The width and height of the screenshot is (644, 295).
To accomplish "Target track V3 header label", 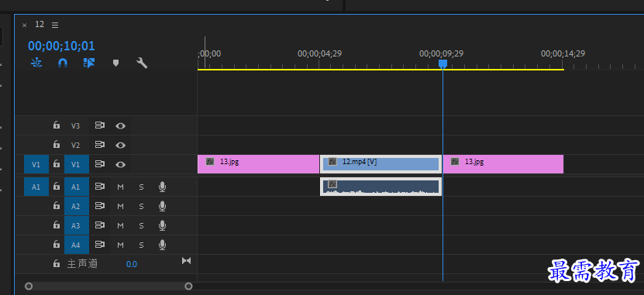I will click(76, 126).
